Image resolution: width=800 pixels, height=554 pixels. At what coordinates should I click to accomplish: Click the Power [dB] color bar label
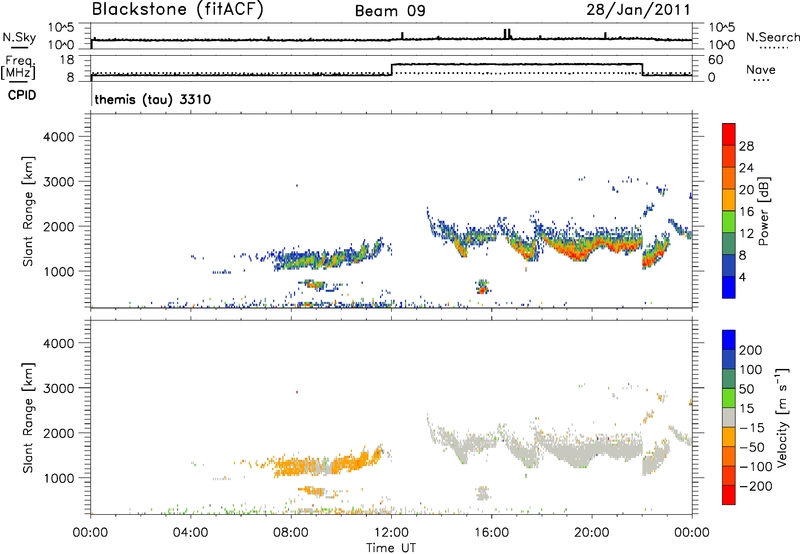point(763,211)
